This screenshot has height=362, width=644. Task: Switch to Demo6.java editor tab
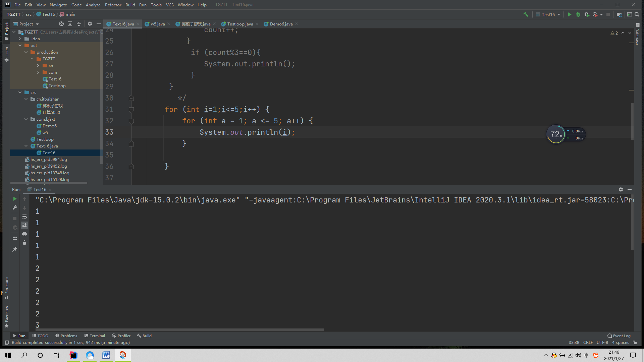click(281, 24)
